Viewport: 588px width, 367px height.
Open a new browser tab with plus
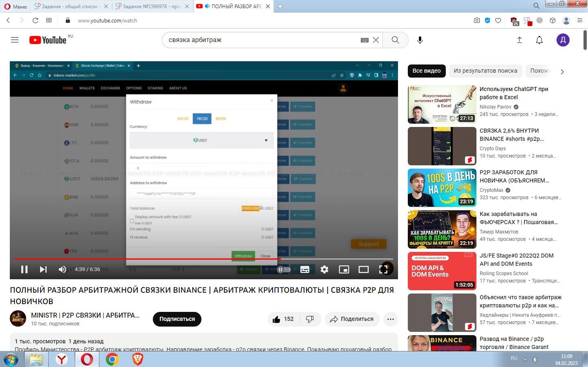coord(280,6)
